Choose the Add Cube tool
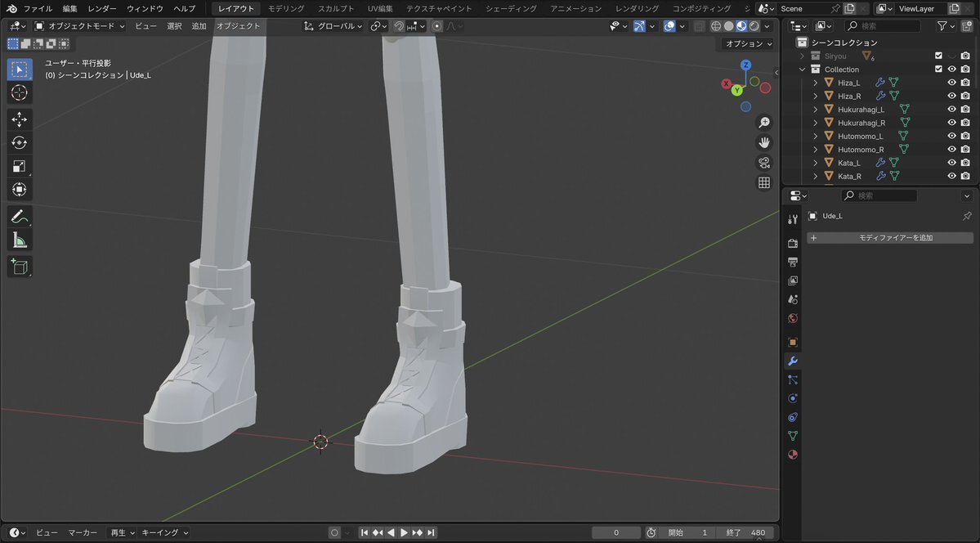This screenshot has width=980, height=543. tap(20, 267)
